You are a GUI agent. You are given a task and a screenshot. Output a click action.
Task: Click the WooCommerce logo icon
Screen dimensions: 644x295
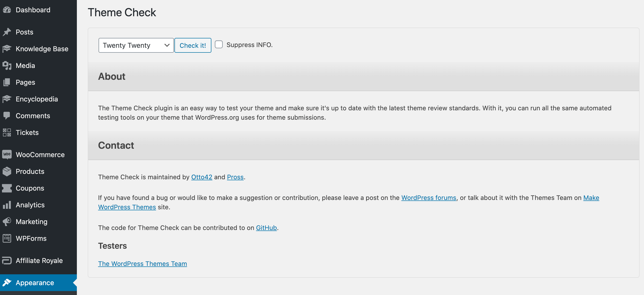7,155
